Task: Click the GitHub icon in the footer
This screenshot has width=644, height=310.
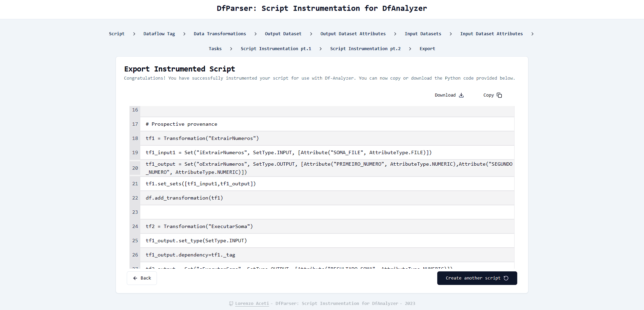Action: 231,303
